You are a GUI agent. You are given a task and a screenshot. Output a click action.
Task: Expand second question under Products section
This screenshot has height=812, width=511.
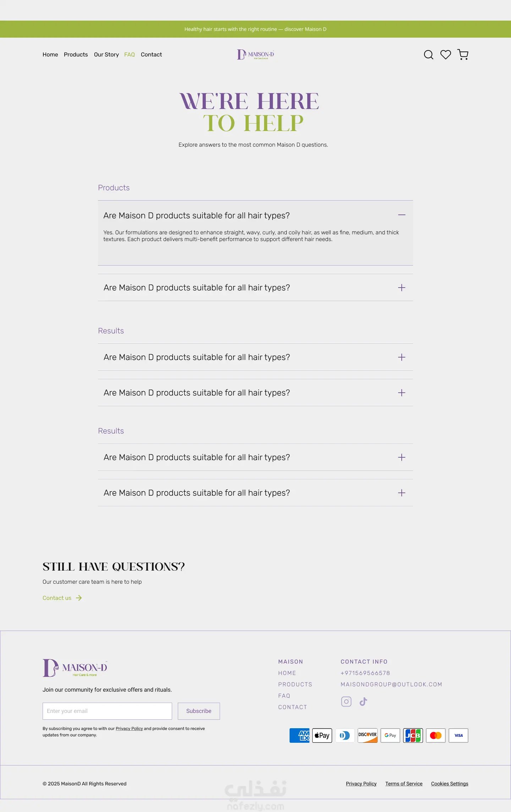pyautogui.click(x=255, y=288)
